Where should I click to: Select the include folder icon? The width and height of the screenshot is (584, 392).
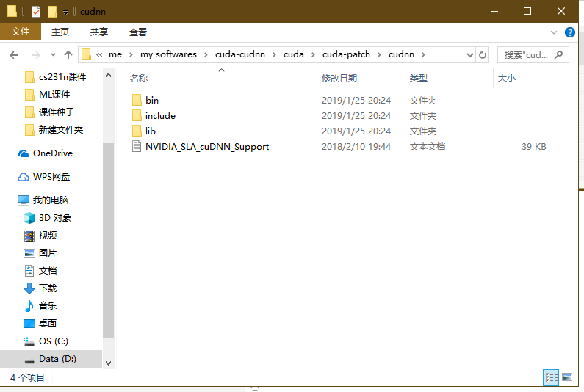[137, 115]
